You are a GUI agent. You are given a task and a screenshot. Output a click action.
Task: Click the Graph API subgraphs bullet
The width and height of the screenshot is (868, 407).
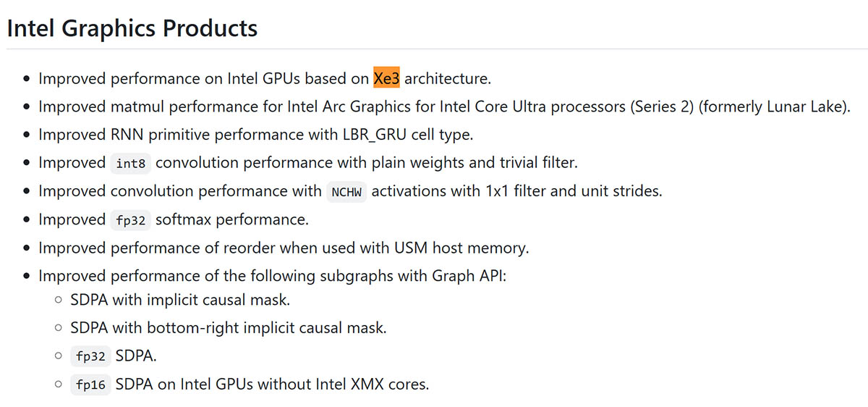[272, 276]
